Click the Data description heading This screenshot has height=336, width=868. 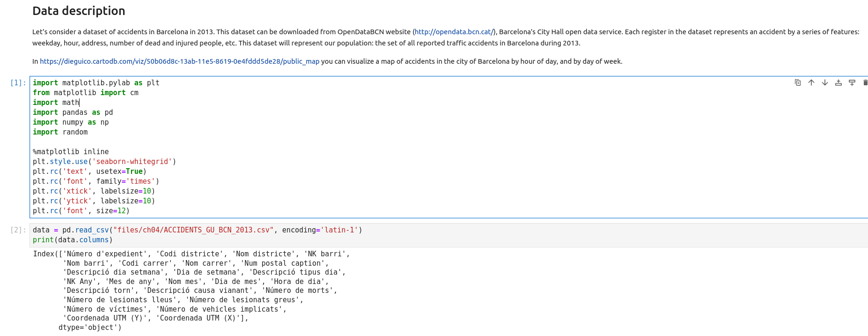[x=79, y=11]
